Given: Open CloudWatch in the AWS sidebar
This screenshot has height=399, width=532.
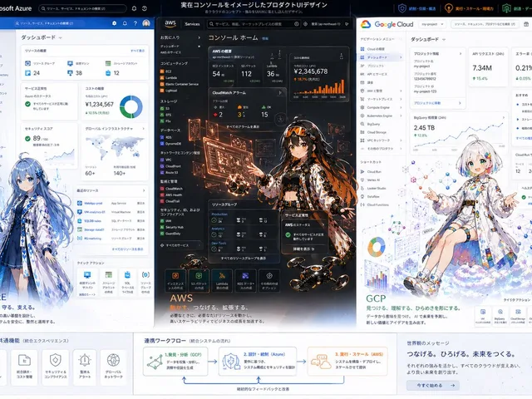Looking at the screenshot, I should pos(172,189).
